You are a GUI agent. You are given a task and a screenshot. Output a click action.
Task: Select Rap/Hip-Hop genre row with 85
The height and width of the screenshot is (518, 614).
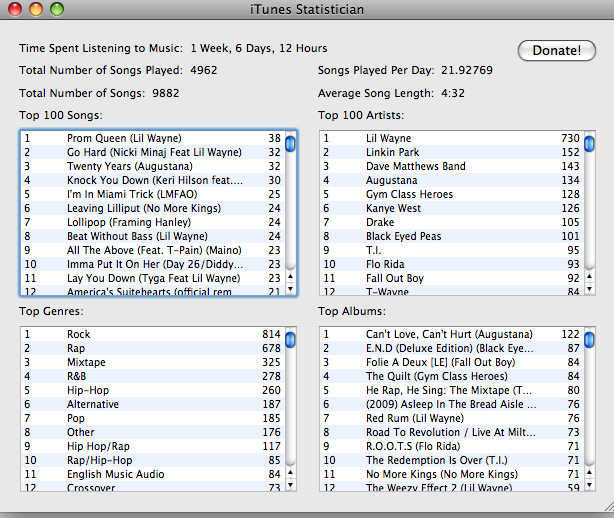click(153, 460)
